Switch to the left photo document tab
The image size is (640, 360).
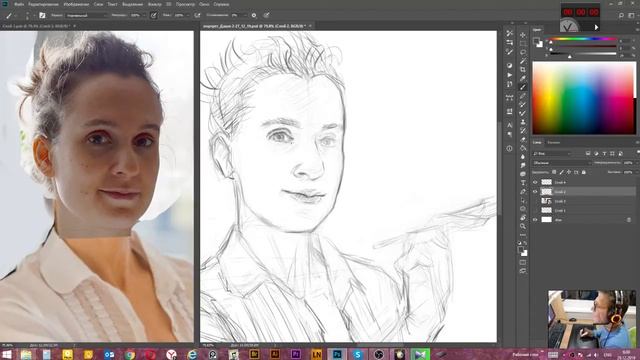pyautogui.click(x=36, y=26)
